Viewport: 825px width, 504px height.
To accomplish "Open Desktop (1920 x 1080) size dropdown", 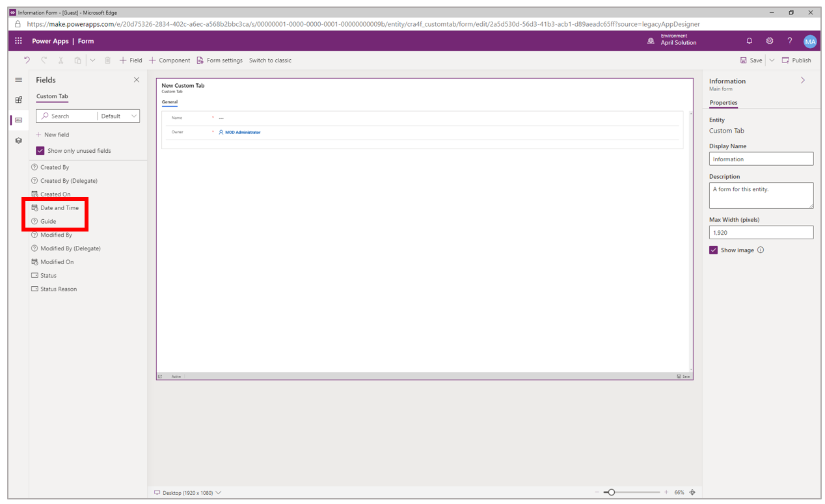I will pos(187,492).
